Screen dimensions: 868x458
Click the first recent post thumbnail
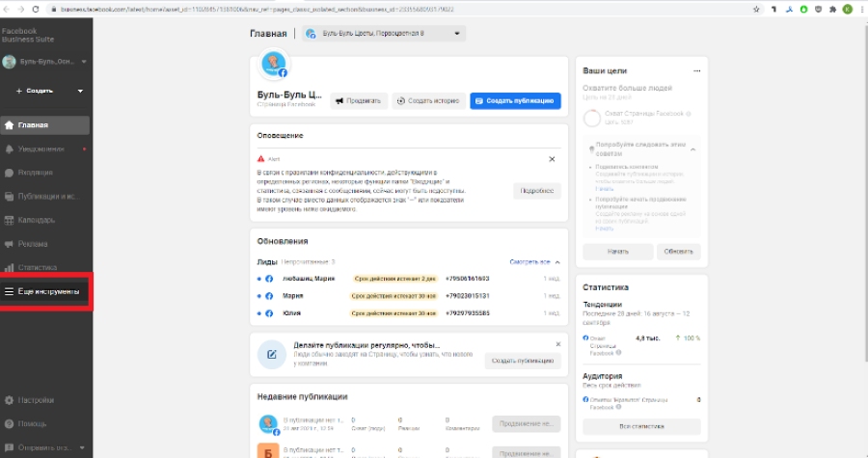[x=268, y=424]
